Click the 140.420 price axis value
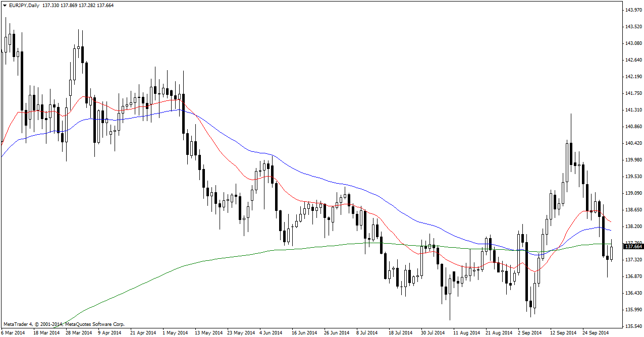The width and height of the screenshot is (644, 337). pos(633,143)
